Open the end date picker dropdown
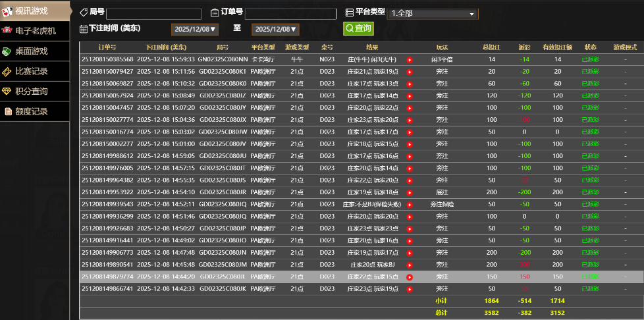The image size is (644, 320). pyautogui.click(x=275, y=29)
